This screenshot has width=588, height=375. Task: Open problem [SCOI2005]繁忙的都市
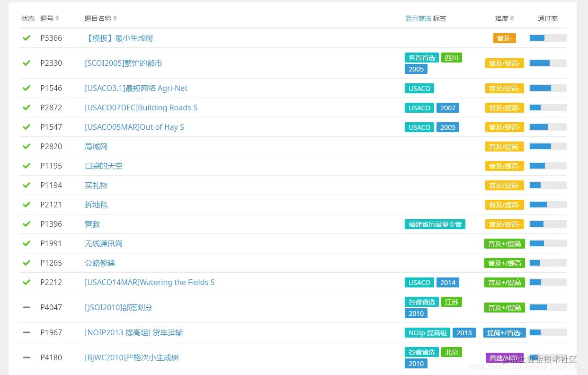click(x=124, y=63)
